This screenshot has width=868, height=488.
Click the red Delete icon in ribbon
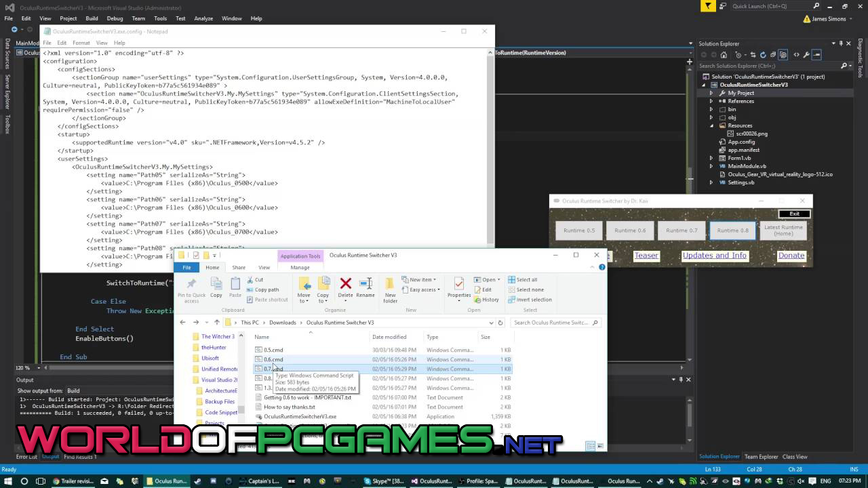point(345,283)
